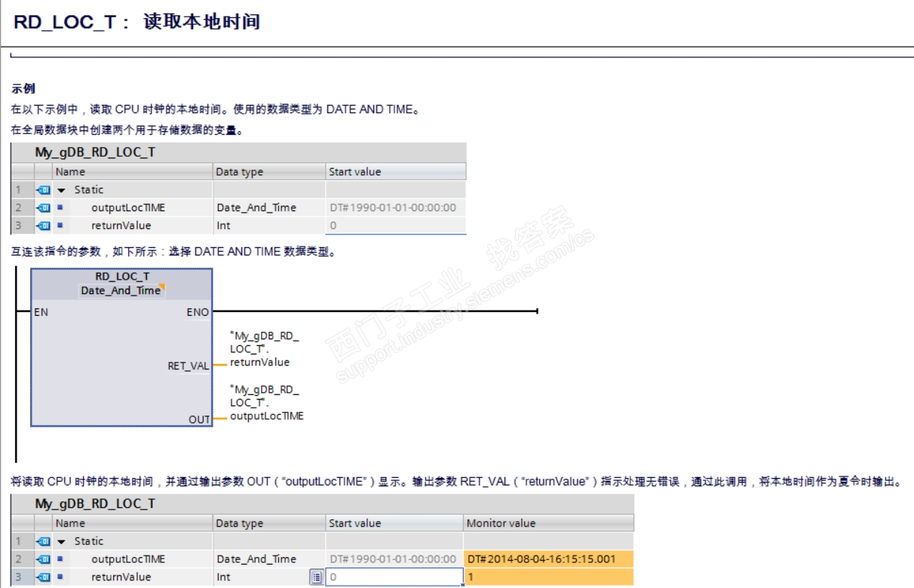The image size is (914, 588).
Task: Click the RET_VAL parameter label on the block
Action: [189, 366]
